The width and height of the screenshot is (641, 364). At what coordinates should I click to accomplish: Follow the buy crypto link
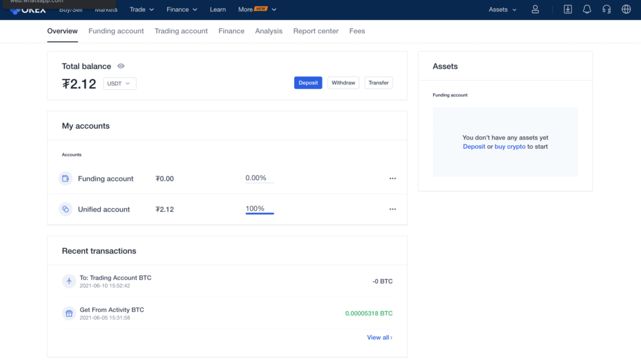coord(510,146)
